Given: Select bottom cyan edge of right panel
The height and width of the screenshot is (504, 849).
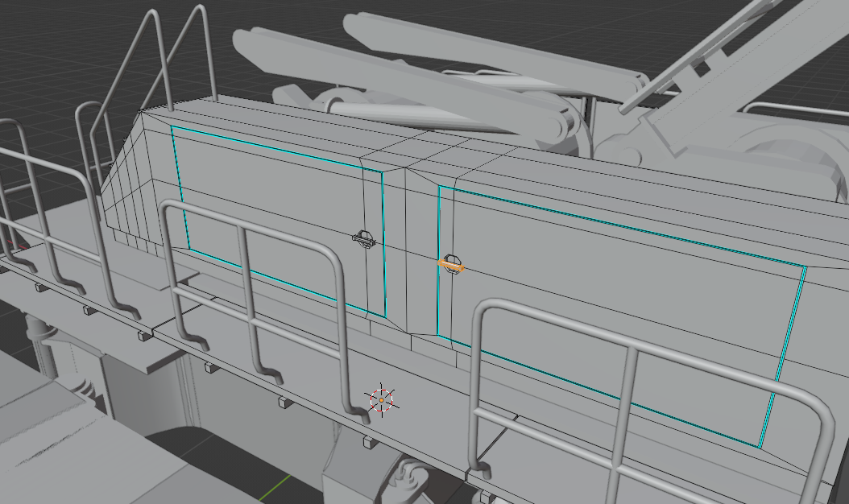Looking at the screenshot, I should pos(598,391).
